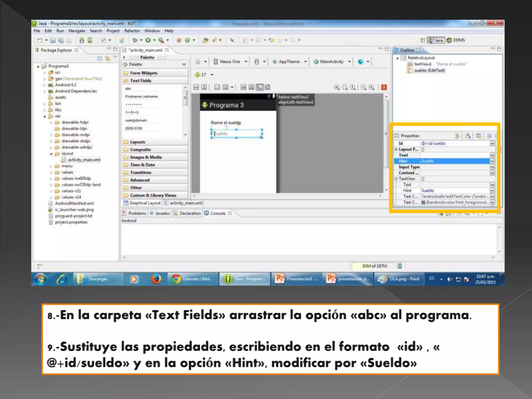Open the Refactor menu
The height and width of the screenshot is (399, 532).
tap(132, 31)
